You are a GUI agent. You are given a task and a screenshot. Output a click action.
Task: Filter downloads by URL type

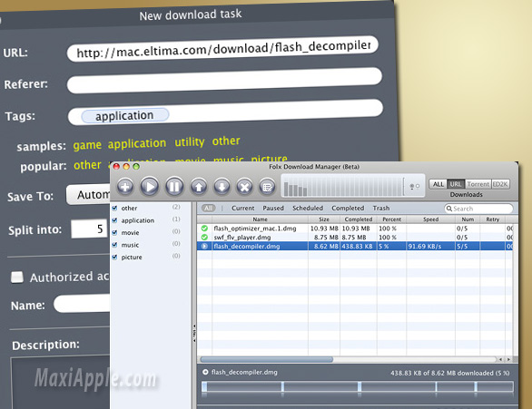pyautogui.click(x=456, y=184)
